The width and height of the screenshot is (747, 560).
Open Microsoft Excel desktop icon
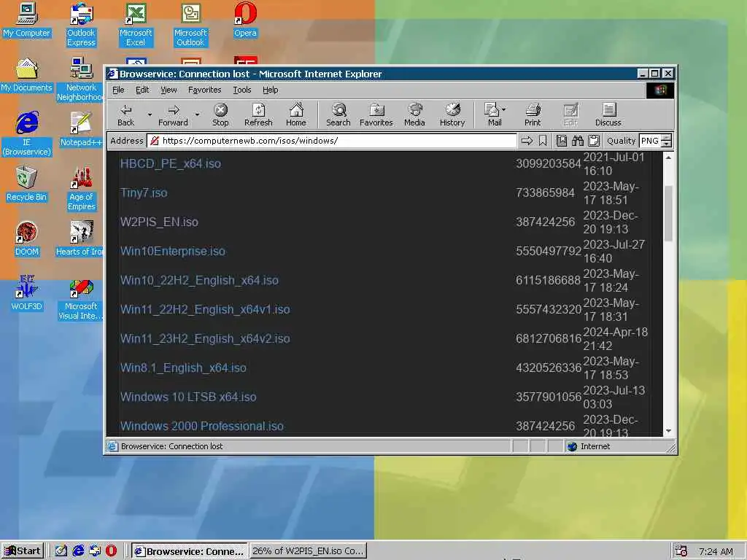pyautogui.click(x=136, y=25)
